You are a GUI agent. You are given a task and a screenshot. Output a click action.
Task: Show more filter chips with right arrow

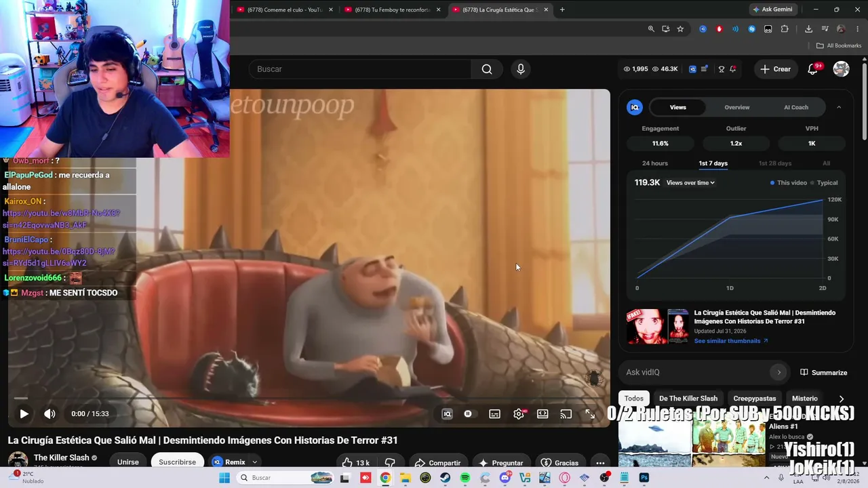842,399
